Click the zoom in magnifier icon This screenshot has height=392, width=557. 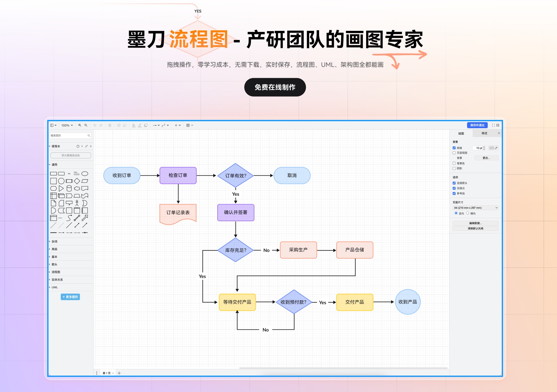click(80, 125)
